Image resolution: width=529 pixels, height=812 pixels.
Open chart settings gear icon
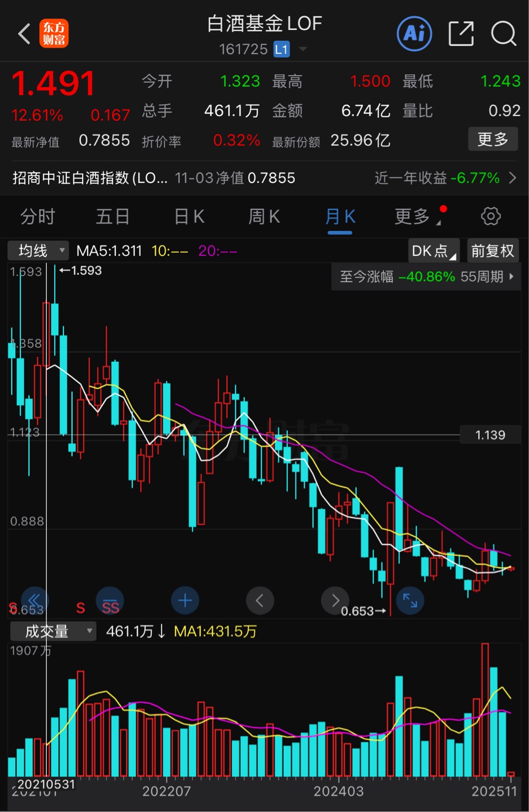pyautogui.click(x=491, y=216)
